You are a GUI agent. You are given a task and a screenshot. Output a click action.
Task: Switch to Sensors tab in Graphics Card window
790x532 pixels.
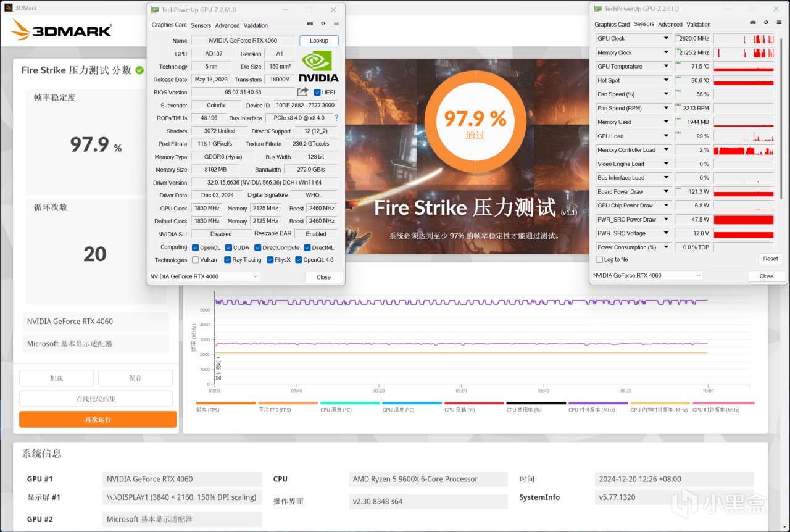tap(201, 25)
